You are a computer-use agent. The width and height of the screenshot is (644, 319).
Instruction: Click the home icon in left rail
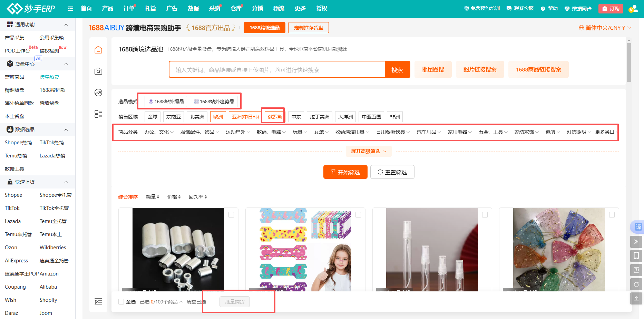click(98, 50)
